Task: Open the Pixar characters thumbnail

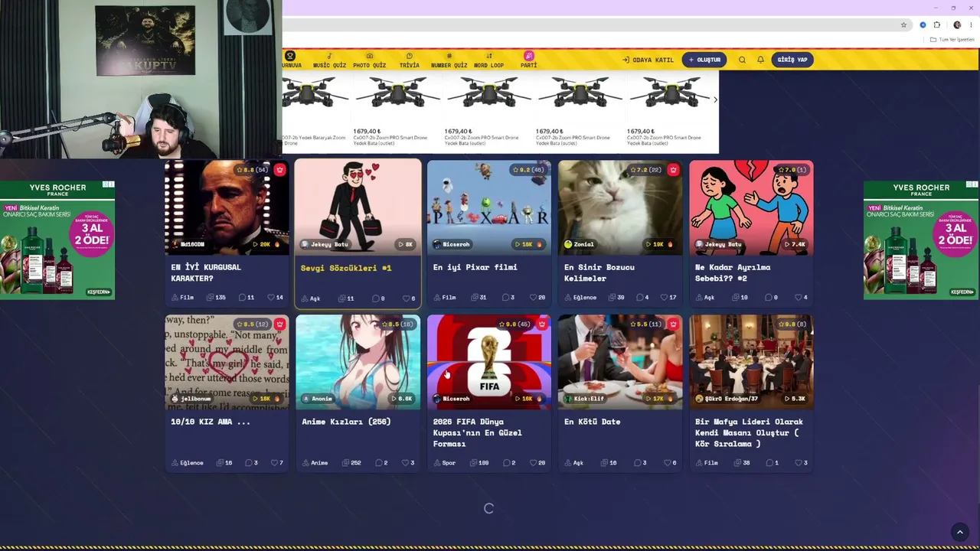Action: (x=489, y=207)
